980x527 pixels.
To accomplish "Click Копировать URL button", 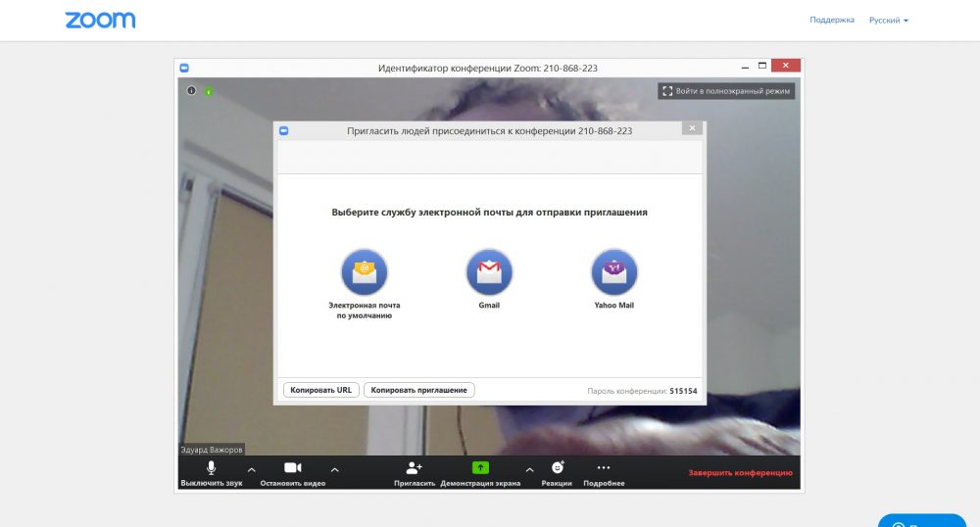I will click(x=321, y=390).
